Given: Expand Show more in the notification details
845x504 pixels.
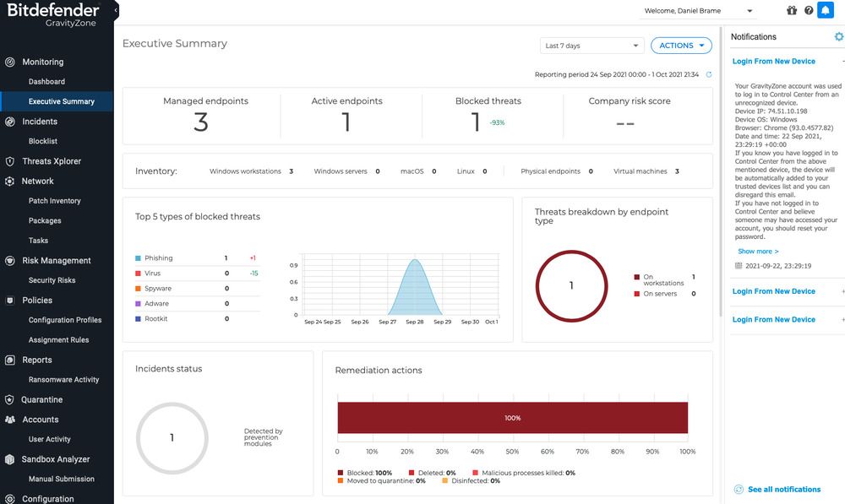Looking at the screenshot, I should pyautogui.click(x=756, y=251).
